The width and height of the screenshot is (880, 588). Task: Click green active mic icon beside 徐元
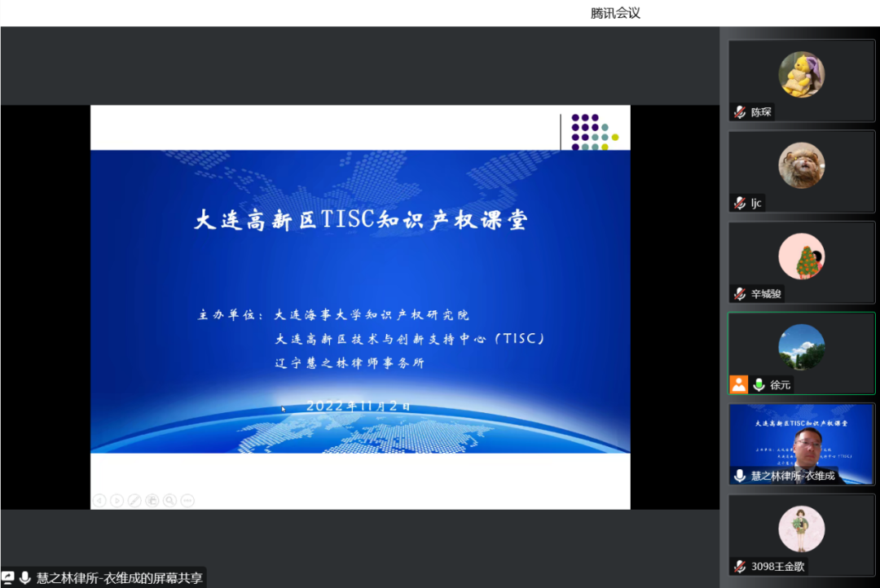[759, 385]
